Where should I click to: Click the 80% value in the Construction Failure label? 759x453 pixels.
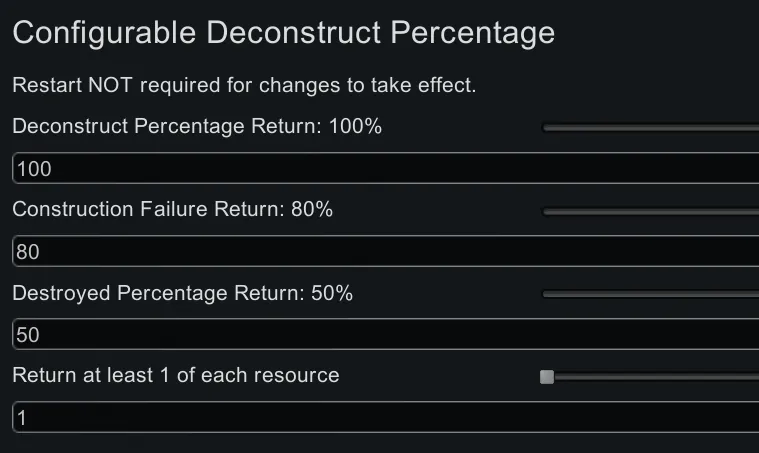coord(313,210)
